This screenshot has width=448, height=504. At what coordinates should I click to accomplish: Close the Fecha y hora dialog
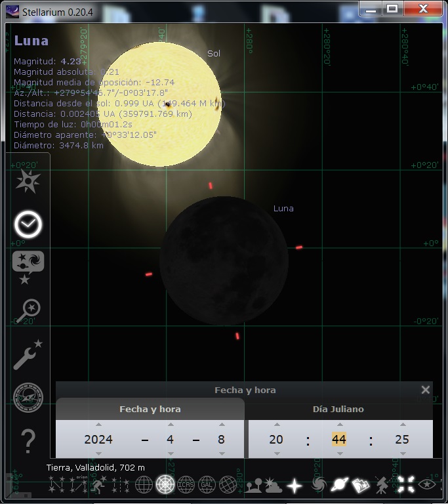coord(426,390)
